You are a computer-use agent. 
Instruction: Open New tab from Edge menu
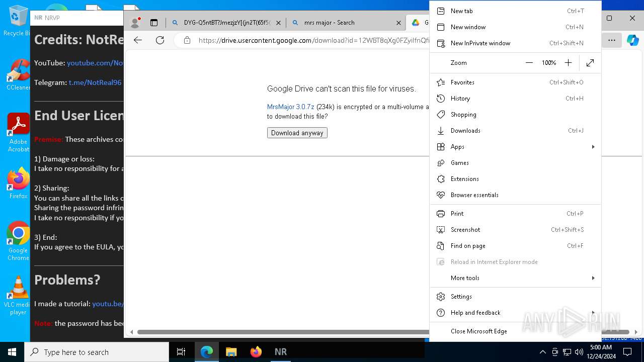click(516, 11)
